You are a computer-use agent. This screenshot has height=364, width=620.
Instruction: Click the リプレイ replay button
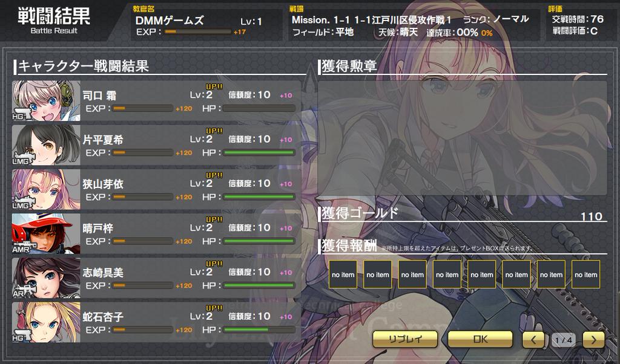405,339
